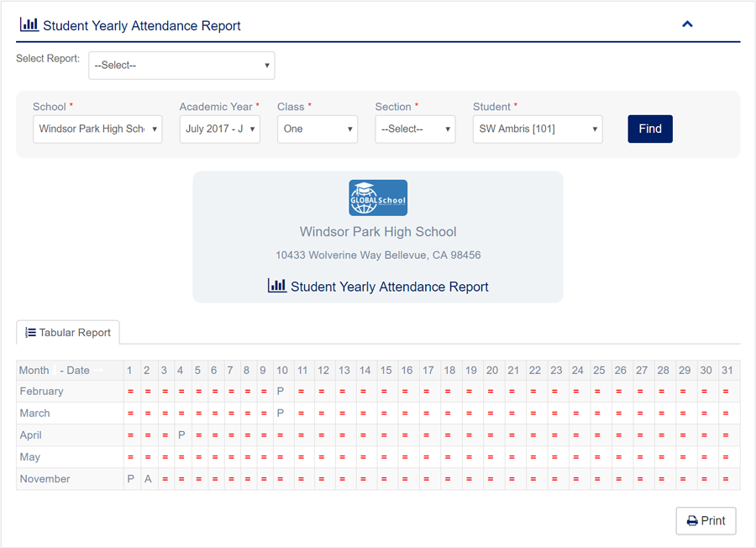
Task: Click the P mark in April row
Action: point(181,435)
